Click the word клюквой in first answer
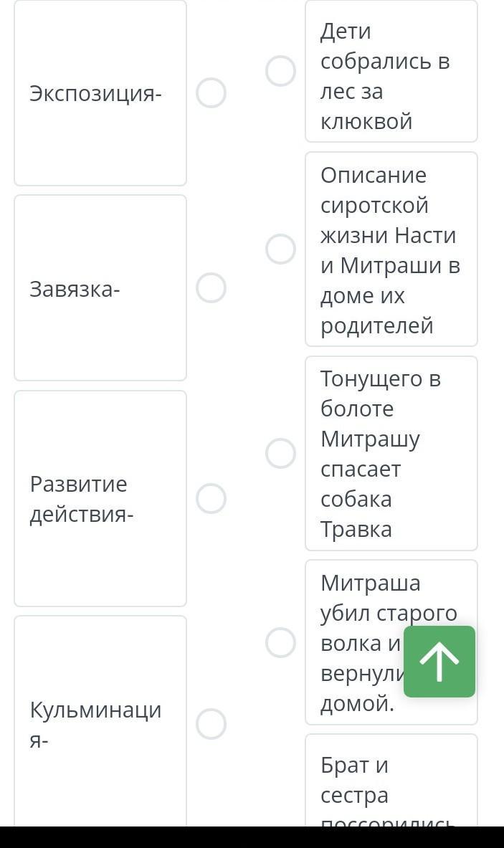 [366, 122]
